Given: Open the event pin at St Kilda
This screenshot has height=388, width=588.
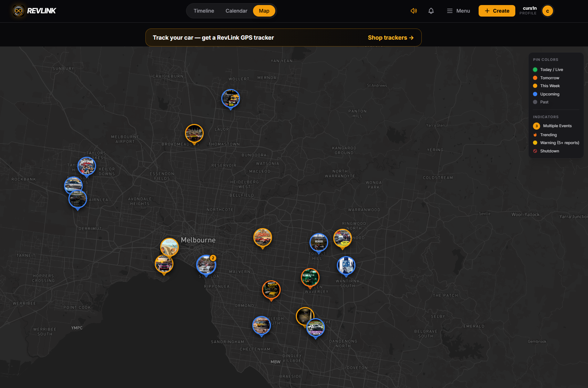Looking at the screenshot, I should click(206, 265).
